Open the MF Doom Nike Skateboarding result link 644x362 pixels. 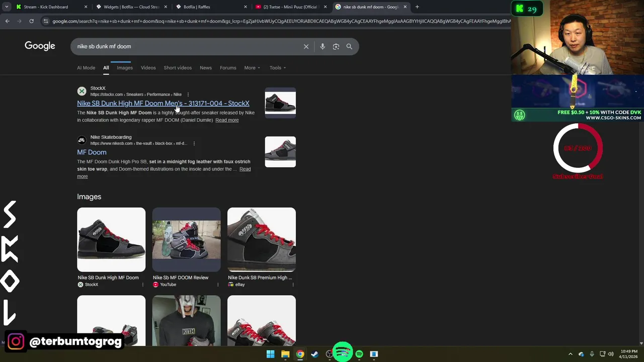[x=92, y=152]
